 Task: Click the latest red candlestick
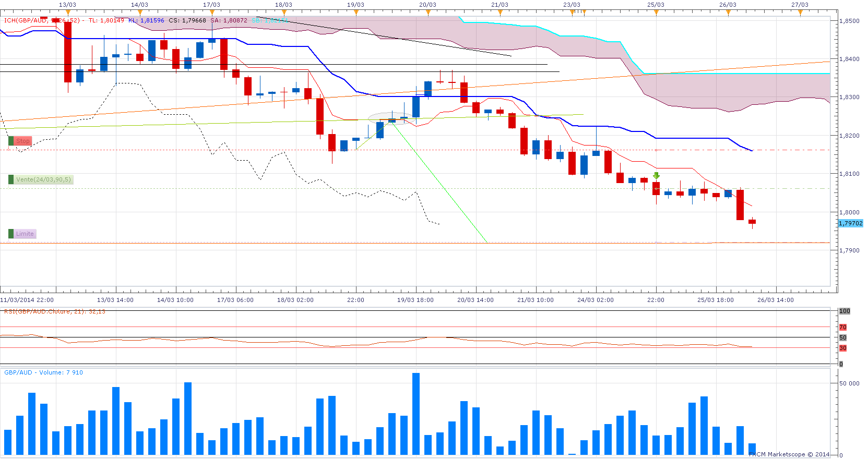(x=752, y=222)
